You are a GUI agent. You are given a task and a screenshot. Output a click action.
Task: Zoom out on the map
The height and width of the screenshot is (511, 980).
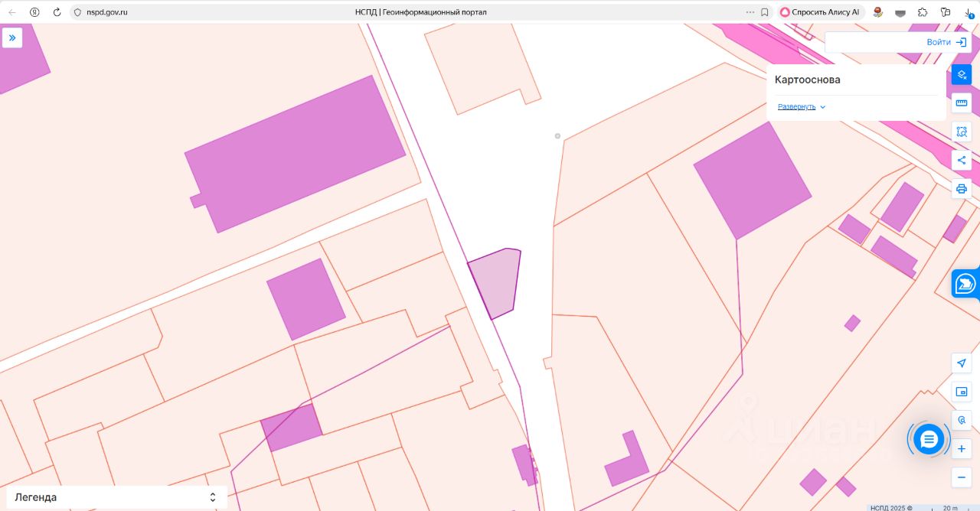tap(962, 477)
